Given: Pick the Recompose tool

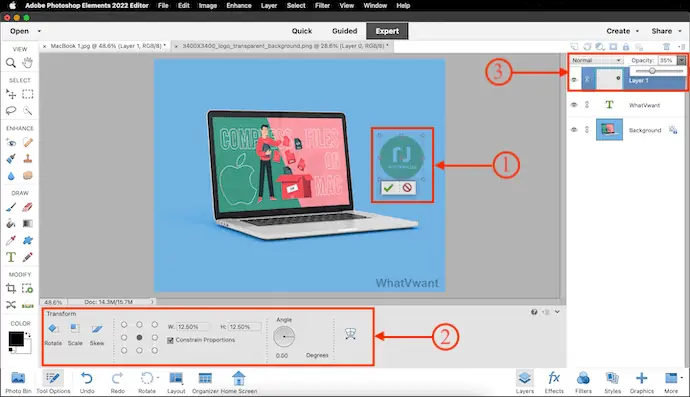Looking at the screenshot, I should [28, 289].
